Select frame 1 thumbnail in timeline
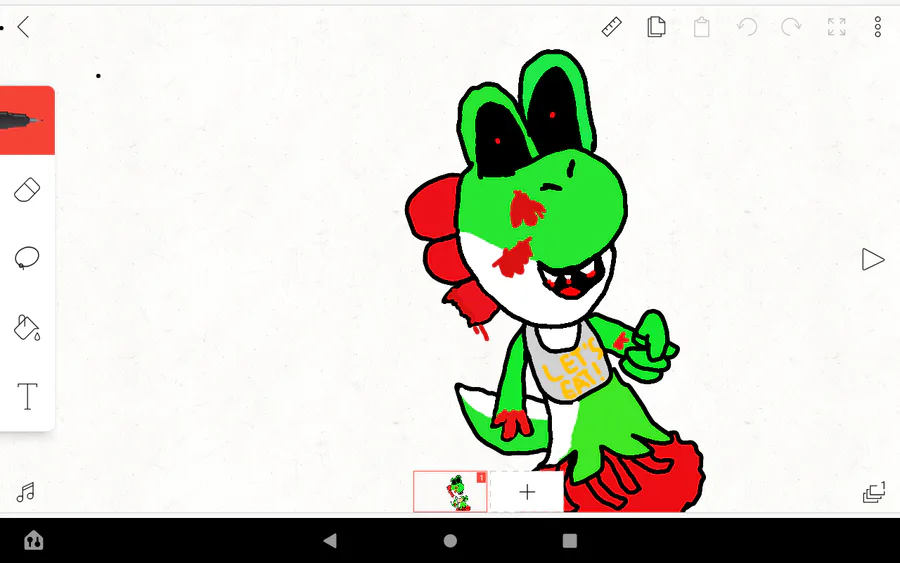Viewport: 900px width, 563px height. (x=450, y=491)
